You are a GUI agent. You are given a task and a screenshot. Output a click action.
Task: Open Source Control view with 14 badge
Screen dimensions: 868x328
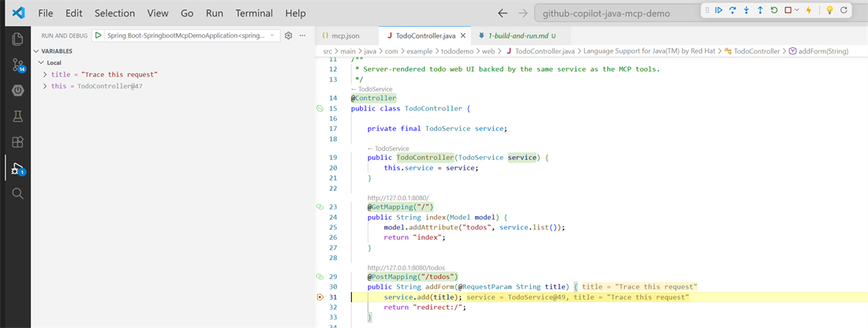pos(17,65)
